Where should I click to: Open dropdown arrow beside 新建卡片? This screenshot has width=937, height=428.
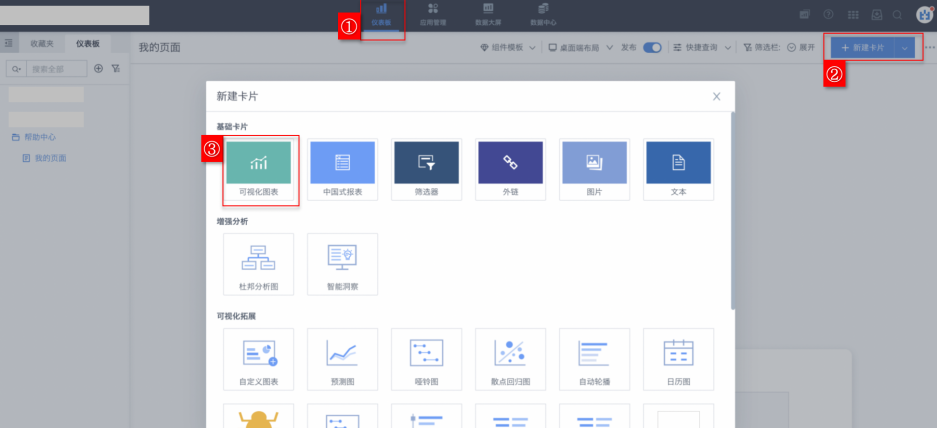[905, 47]
